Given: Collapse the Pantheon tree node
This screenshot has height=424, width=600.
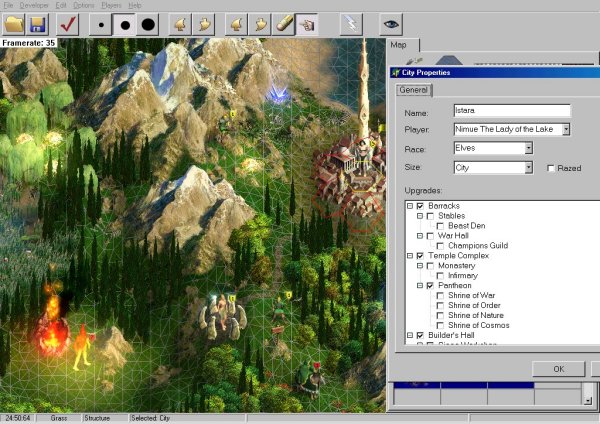Looking at the screenshot, I should (x=420, y=285).
